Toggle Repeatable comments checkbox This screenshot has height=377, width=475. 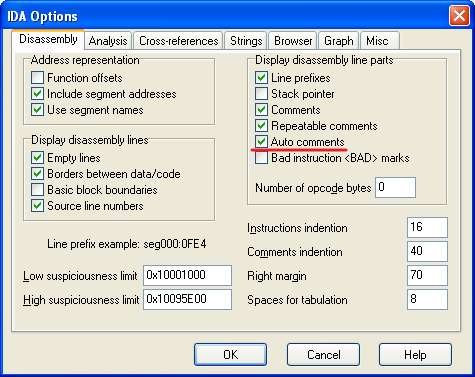coord(261,126)
